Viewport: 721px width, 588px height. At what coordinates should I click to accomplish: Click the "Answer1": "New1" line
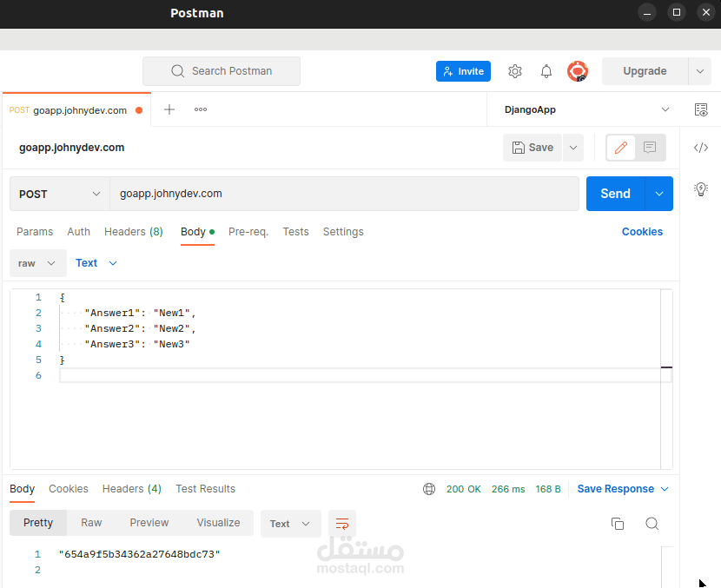click(x=140, y=313)
